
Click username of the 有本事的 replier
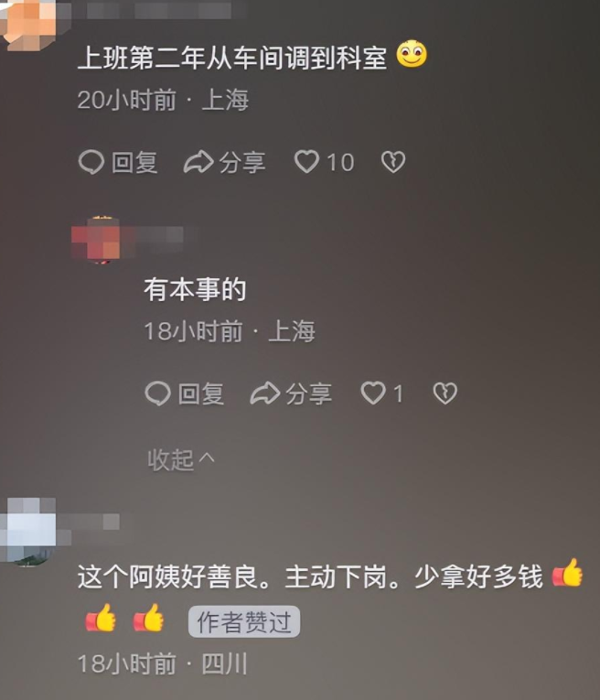coord(153,235)
